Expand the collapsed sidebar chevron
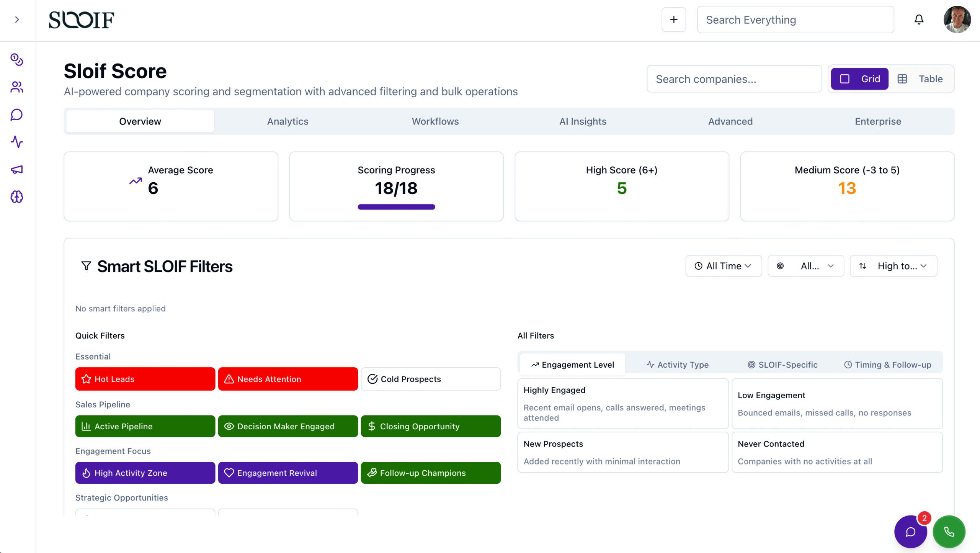The image size is (980, 553). point(17,20)
